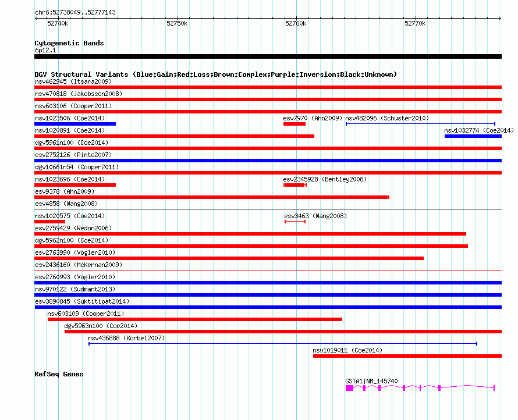The image size is (518, 420).
Task: Click the DGV Structural Variants track title
Action: click(x=216, y=74)
